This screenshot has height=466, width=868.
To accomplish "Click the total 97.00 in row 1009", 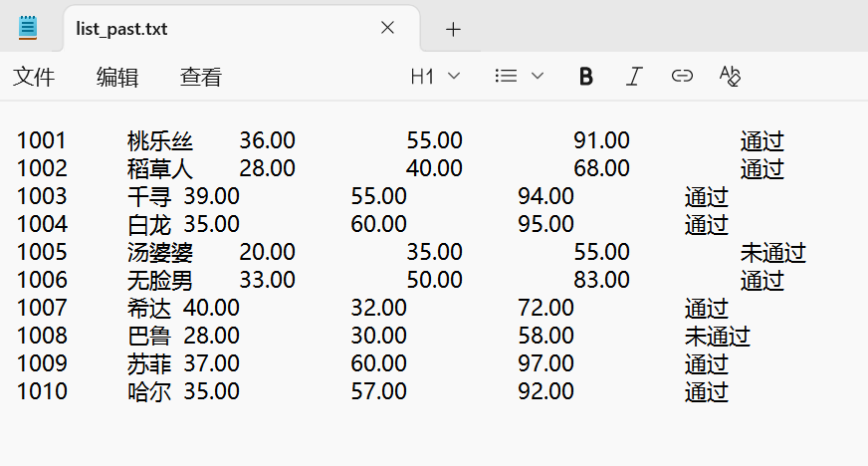I will [x=545, y=363].
